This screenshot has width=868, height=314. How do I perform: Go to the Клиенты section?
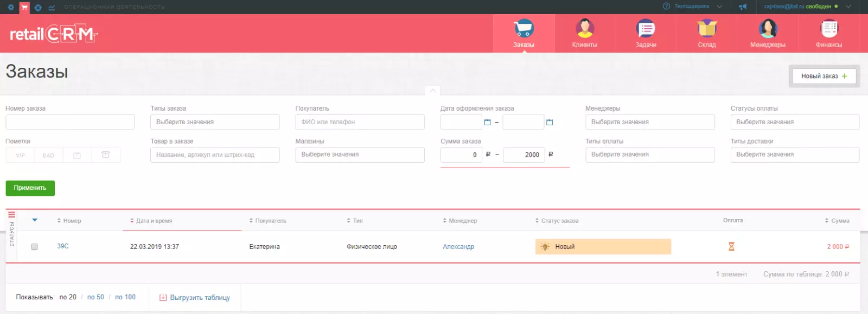pyautogui.click(x=584, y=33)
